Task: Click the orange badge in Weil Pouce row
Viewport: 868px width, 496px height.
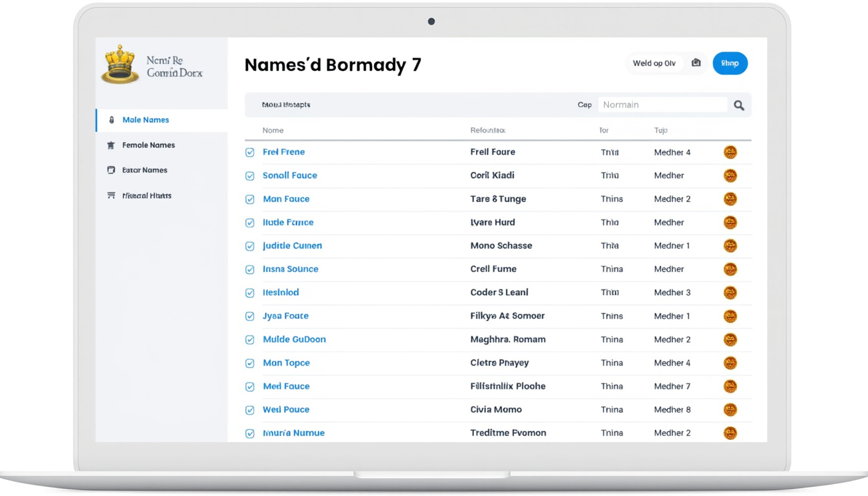Action: coord(730,409)
